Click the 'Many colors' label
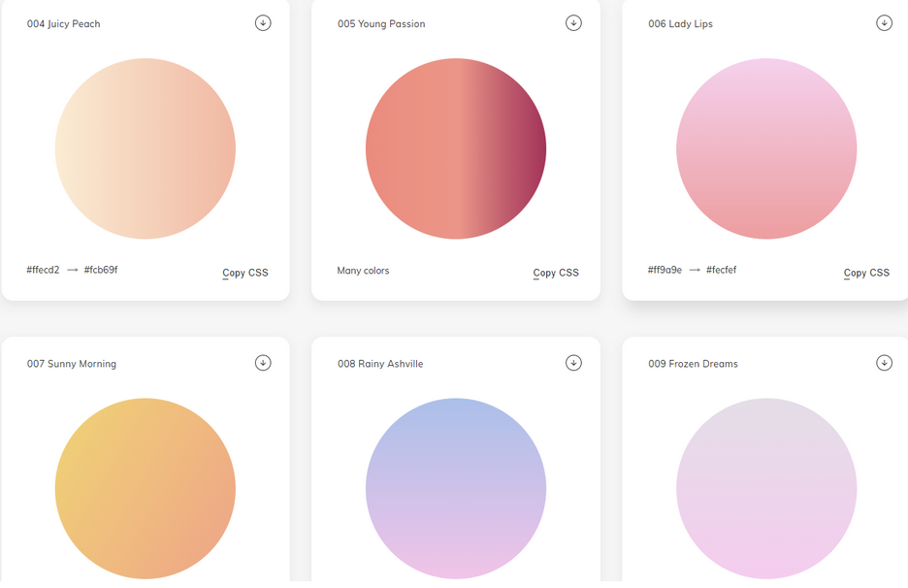Image resolution: width=908 pixels, height=588 pixels. [x=363, y=271]
